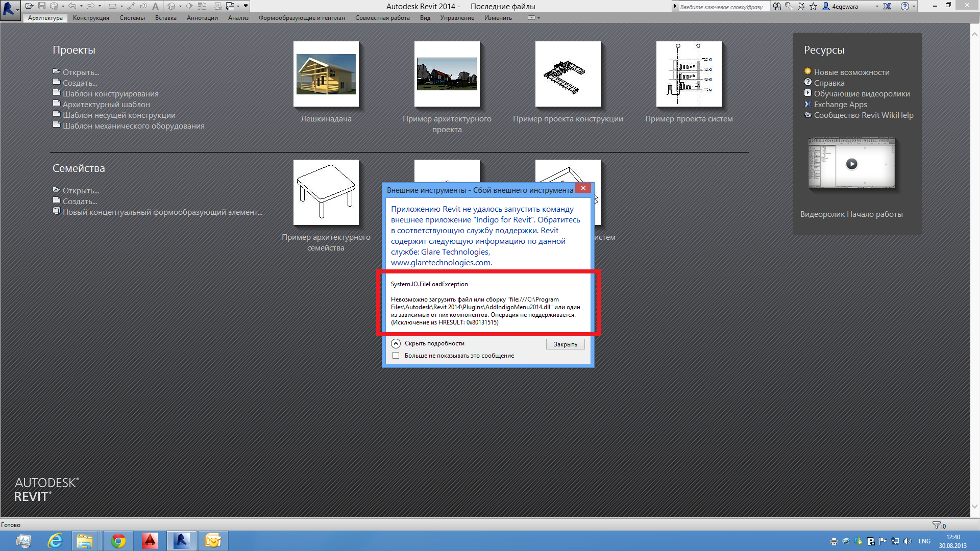Click the Text tool letter A icon
980x551 pixels.
(155, 6)
